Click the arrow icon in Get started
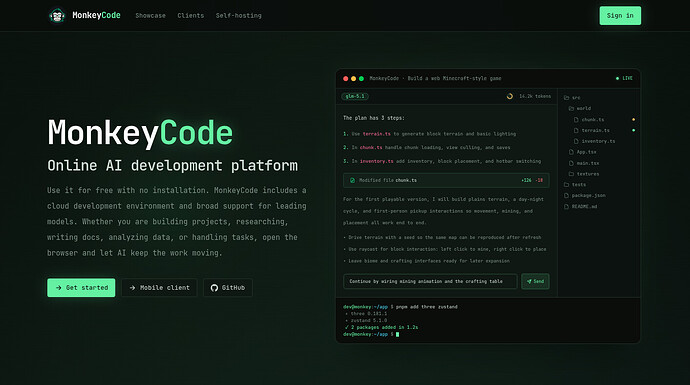This screenshot has height=385, width=690. point(59,287)
